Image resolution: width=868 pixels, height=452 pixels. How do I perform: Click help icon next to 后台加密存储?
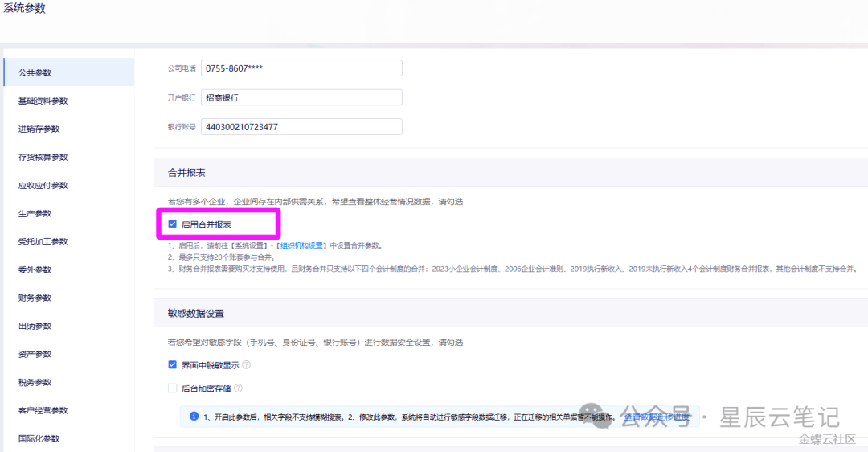click(238, 388)
